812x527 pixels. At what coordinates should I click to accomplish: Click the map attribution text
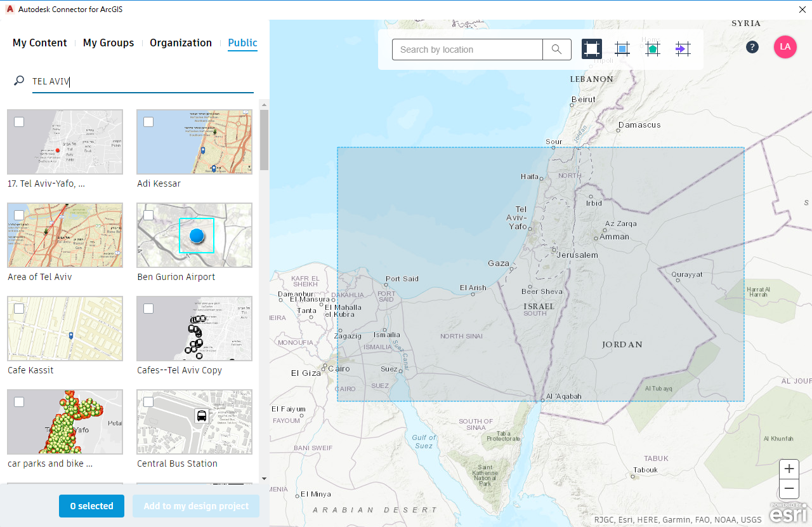pos(678,520)
